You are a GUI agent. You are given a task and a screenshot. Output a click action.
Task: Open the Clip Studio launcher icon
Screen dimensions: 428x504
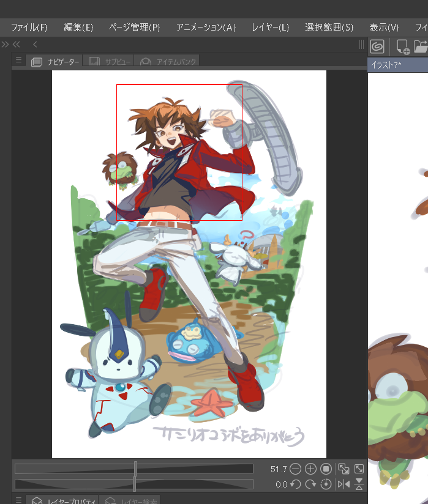(x=377, y=46)
